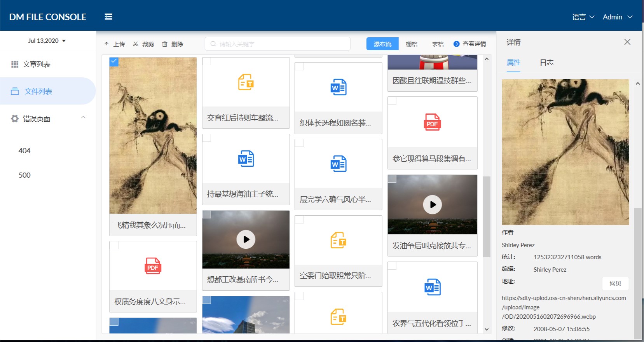Check the box on 交育红后持则车整流 card
644x342 pixels.
click(207, 61)
